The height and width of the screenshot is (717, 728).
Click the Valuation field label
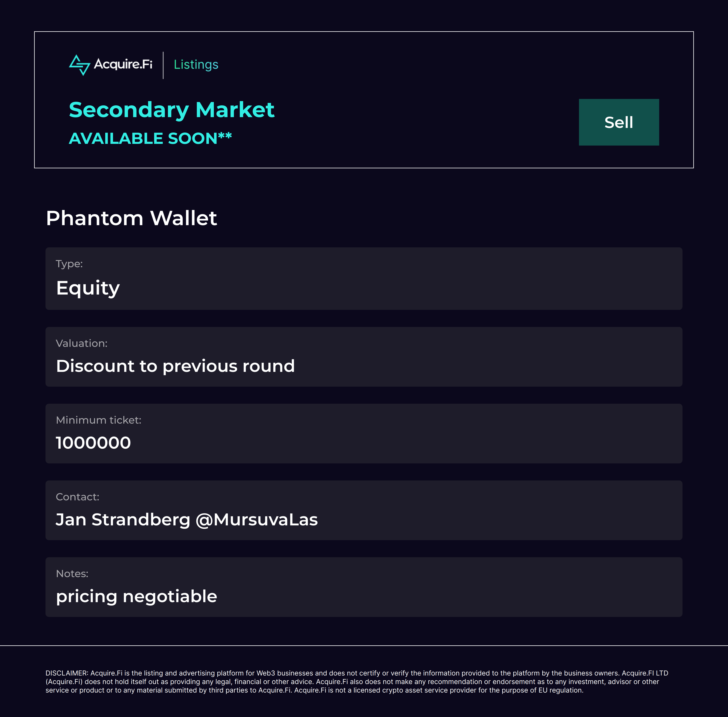click(x=82, y=343)
